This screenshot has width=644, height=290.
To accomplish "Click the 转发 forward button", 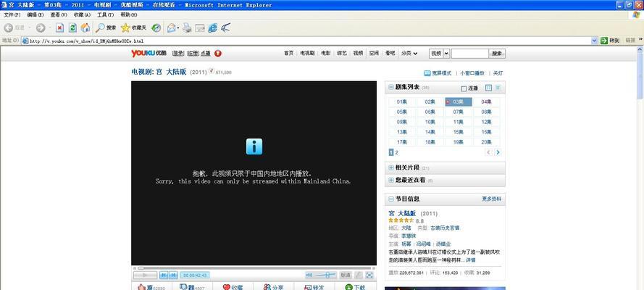I will (x=315, y=288).
